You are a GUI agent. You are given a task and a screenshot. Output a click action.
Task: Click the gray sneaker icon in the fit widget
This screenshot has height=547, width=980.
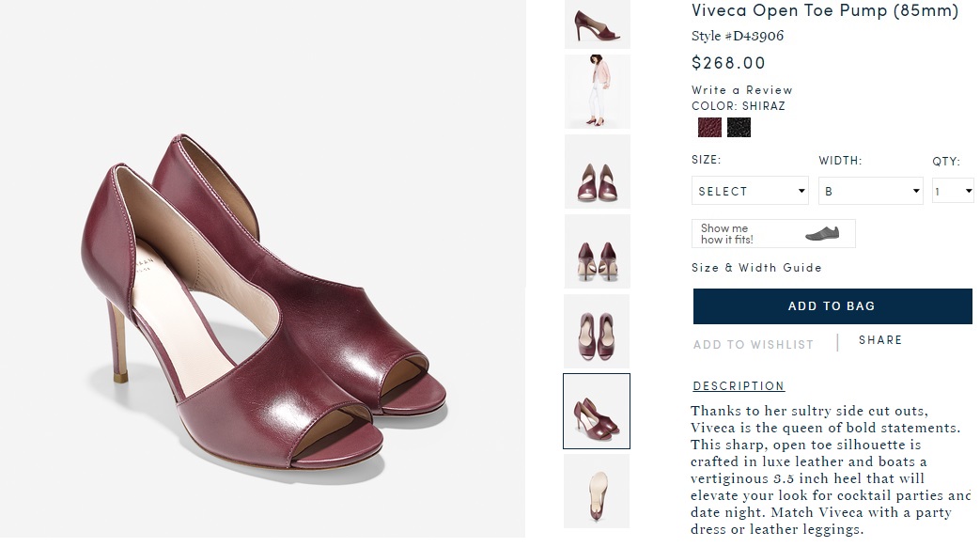[x=822, y=233]
